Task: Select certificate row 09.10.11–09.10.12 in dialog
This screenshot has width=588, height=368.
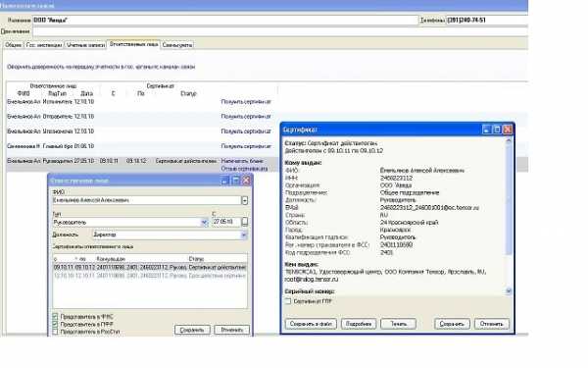Action: (150, 267)
